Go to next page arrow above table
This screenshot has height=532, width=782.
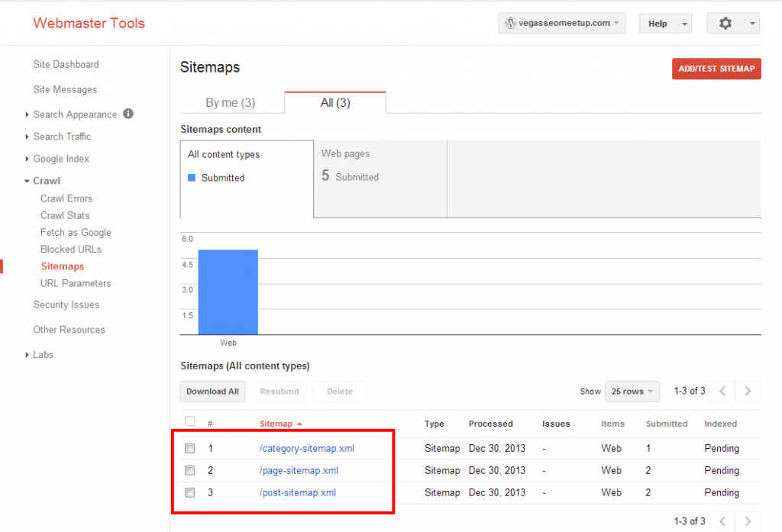coord(748,391)
